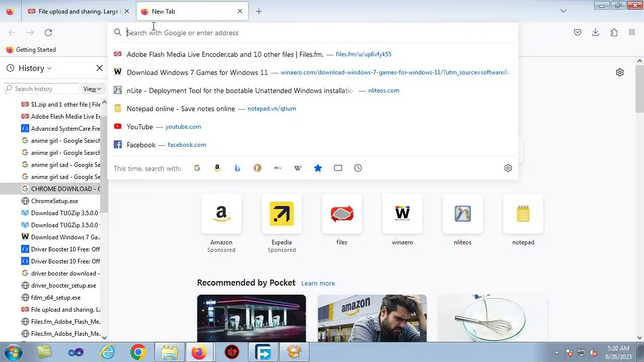Open search settings gear in address dropdown
This screenshot has height=362, width=644.
coord(508,168)
